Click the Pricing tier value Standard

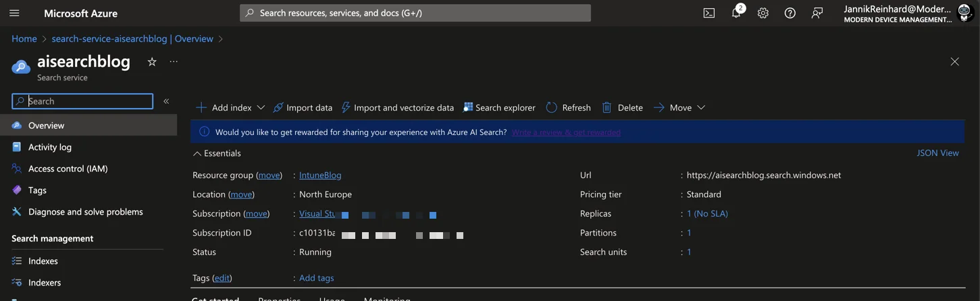click(x=704, y=194)
